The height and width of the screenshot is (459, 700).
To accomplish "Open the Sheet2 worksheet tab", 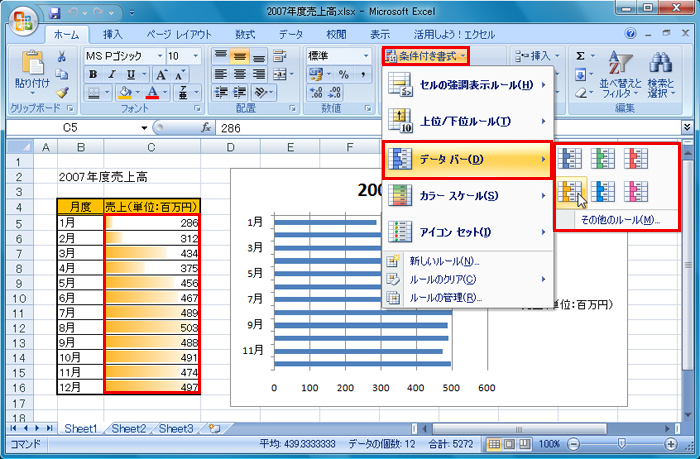I will pos(129,429).
